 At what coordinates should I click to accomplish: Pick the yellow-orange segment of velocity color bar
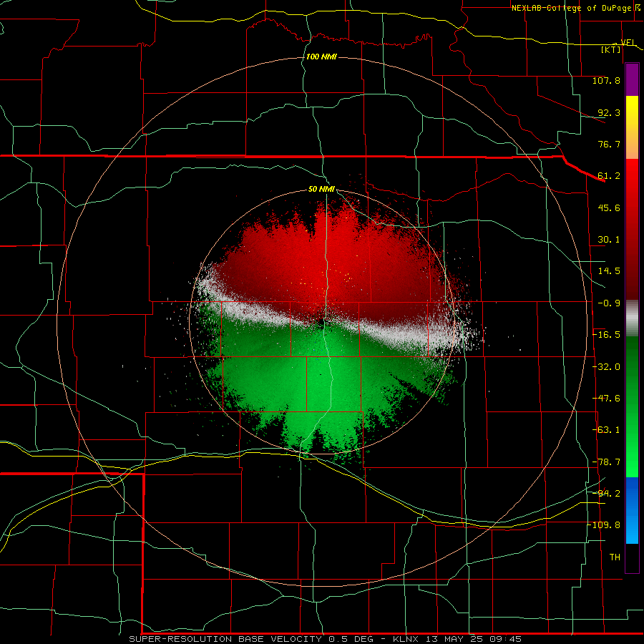pos(632,127)
